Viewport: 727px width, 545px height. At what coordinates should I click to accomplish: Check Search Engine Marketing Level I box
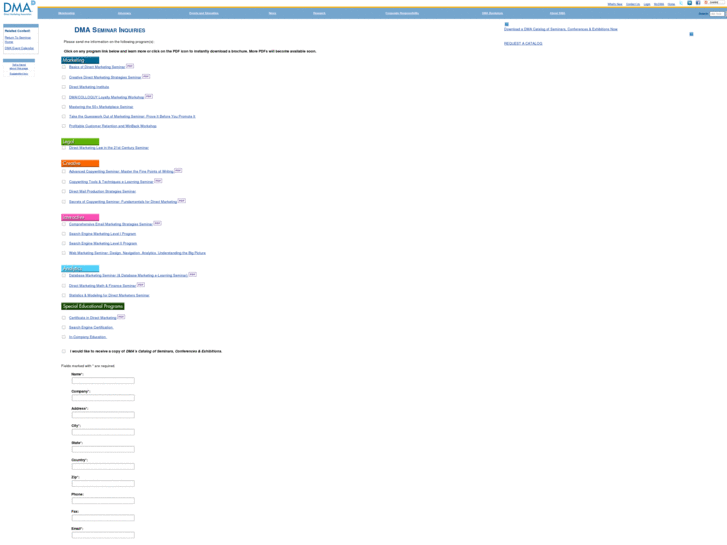coord(64,234)
